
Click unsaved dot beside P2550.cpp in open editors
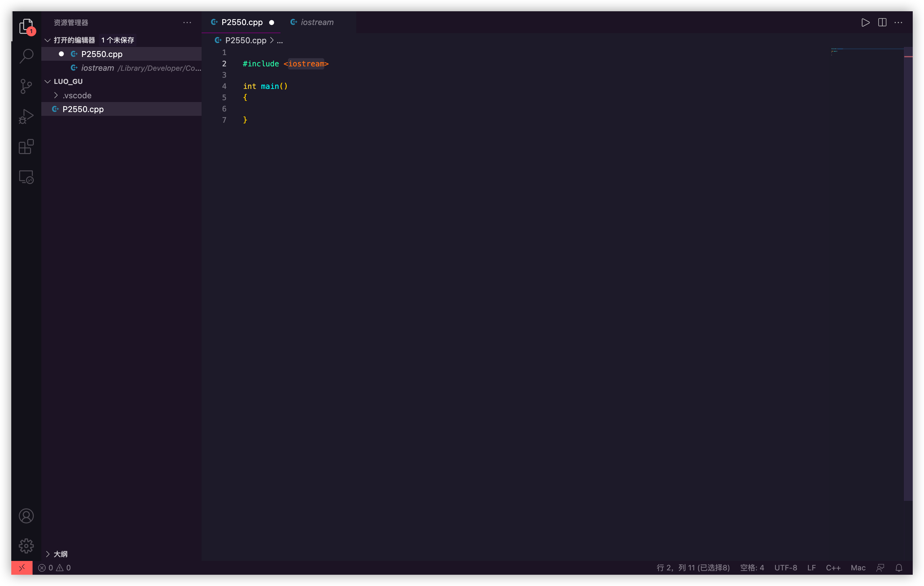coord(61,54)
